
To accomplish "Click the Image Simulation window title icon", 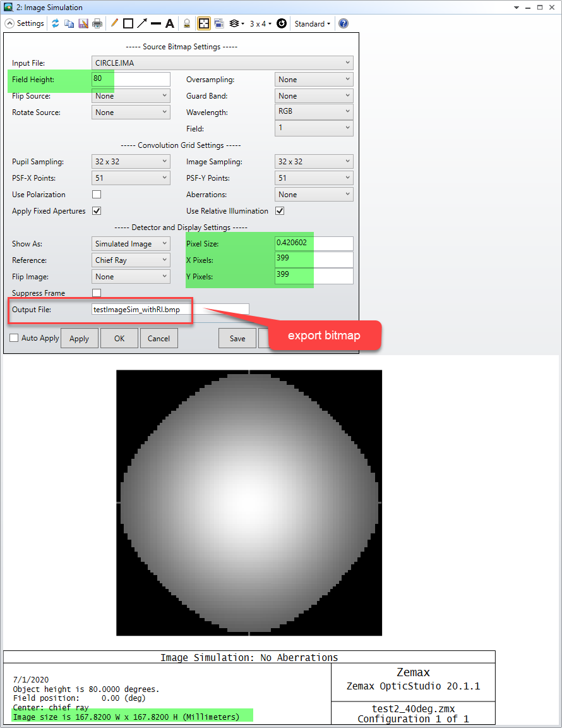I will [8, 7].
